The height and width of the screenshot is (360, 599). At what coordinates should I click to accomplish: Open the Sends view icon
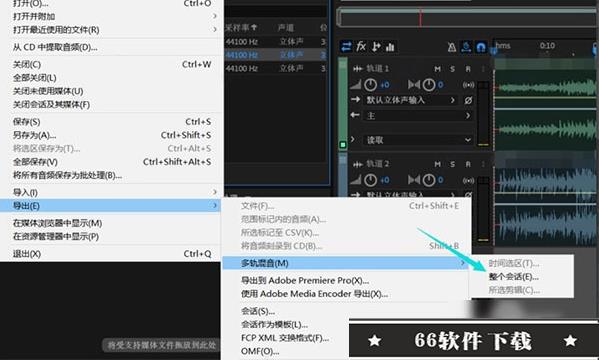pos(376,47)
